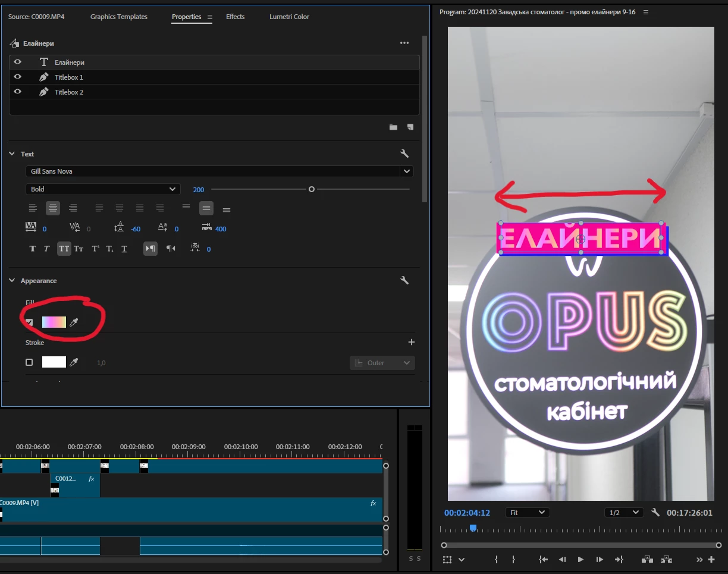
Task: Click the program timecode 00:02:04:12
Action: [x=467, y=512]
